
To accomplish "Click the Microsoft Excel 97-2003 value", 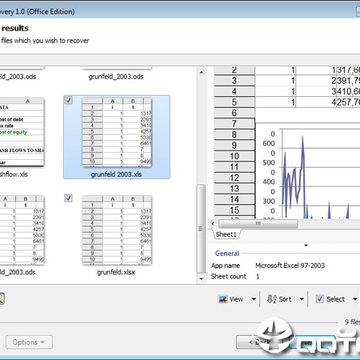I will tap(290, 266).
